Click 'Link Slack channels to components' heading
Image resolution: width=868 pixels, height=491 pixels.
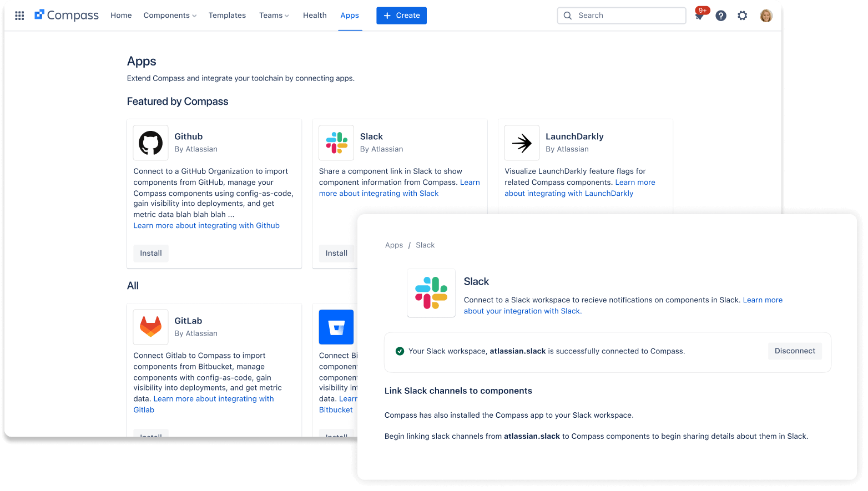point(458,391)
